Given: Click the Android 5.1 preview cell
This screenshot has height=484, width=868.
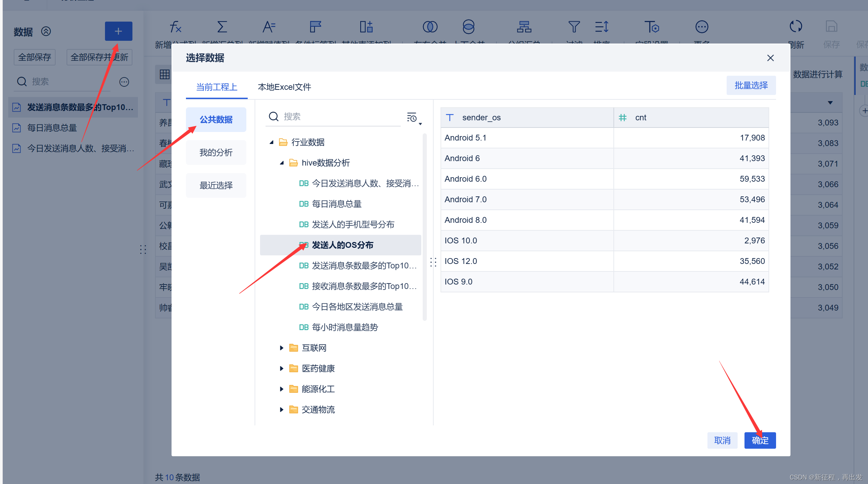Looking at the screenshot, I should pos(527,138).
